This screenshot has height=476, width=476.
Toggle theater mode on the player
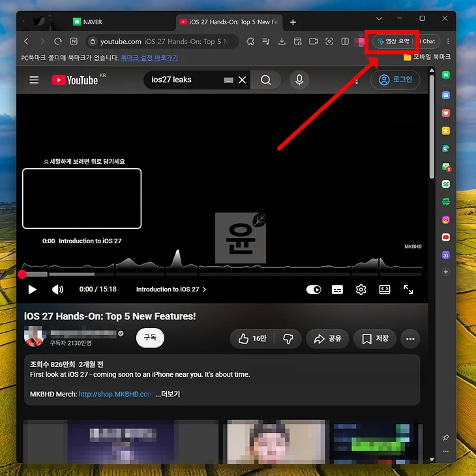pyautogui.click(x=385, y=290)
